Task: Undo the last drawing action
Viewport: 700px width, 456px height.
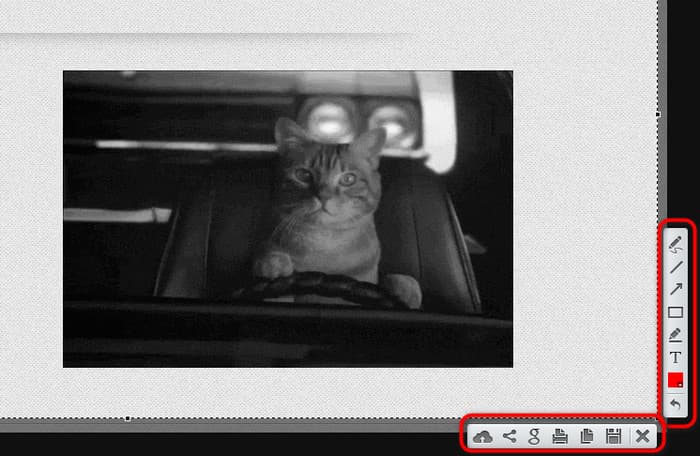Action: (675, 404)
